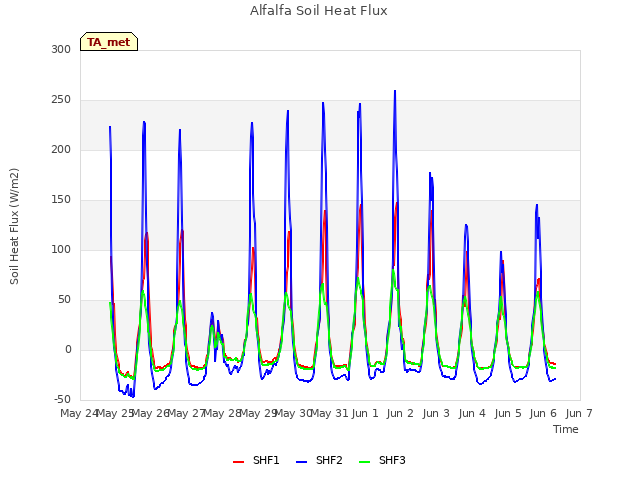Image resolution: width=640 pixels, height=480 pixels.
Task: Click the red SHF1 legend swatch
Action: pyautogui.click(x=238, y=462)
